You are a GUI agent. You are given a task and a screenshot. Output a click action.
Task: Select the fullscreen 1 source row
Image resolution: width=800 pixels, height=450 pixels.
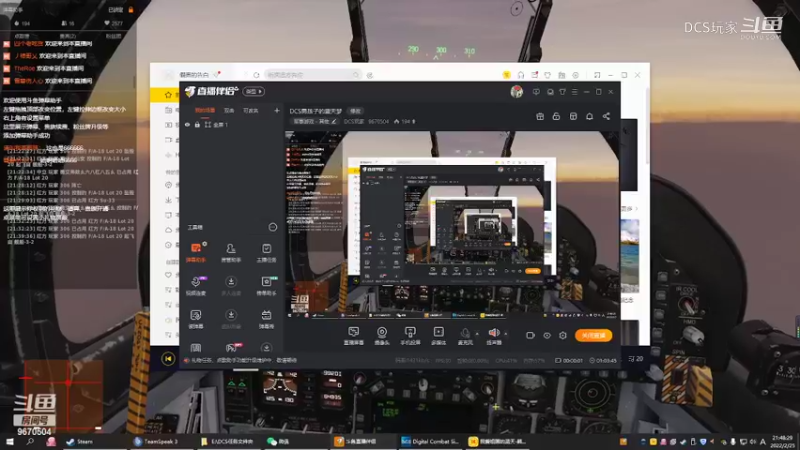pos(232,124)
